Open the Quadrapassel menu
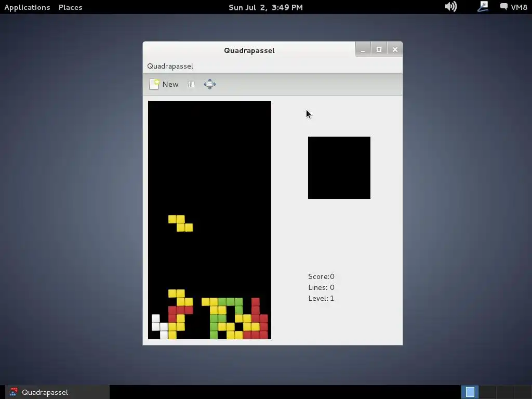Image resolution: width=532 pixels, height=399 pixels. [170, 66]
